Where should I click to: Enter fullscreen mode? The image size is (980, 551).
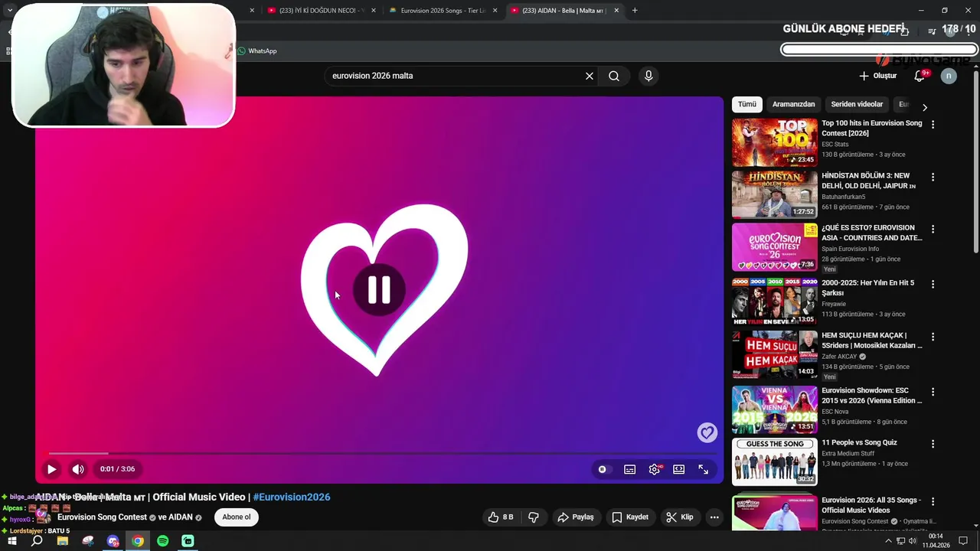click(704, 469)
